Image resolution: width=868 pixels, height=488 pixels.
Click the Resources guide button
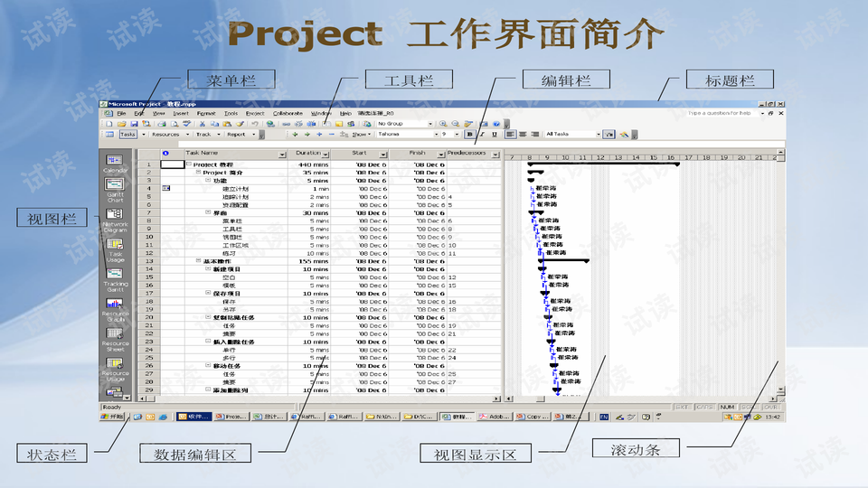[x=165, y=135]
